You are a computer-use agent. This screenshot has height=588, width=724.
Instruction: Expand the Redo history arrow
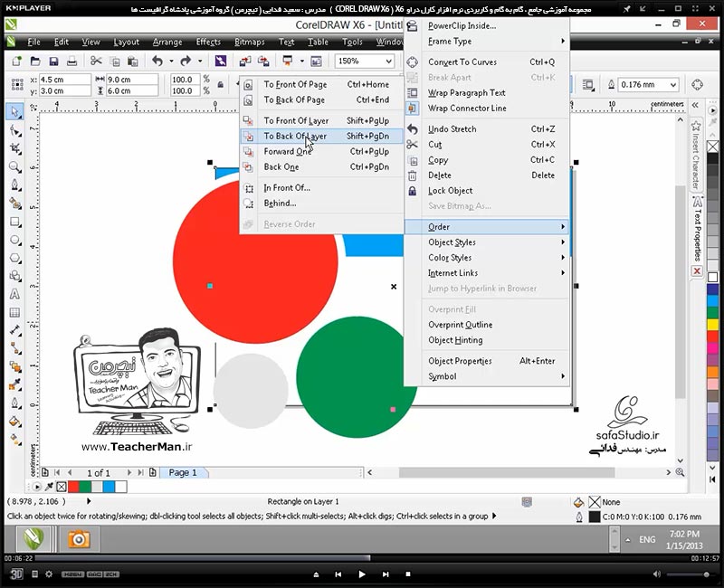pos(200,61)
